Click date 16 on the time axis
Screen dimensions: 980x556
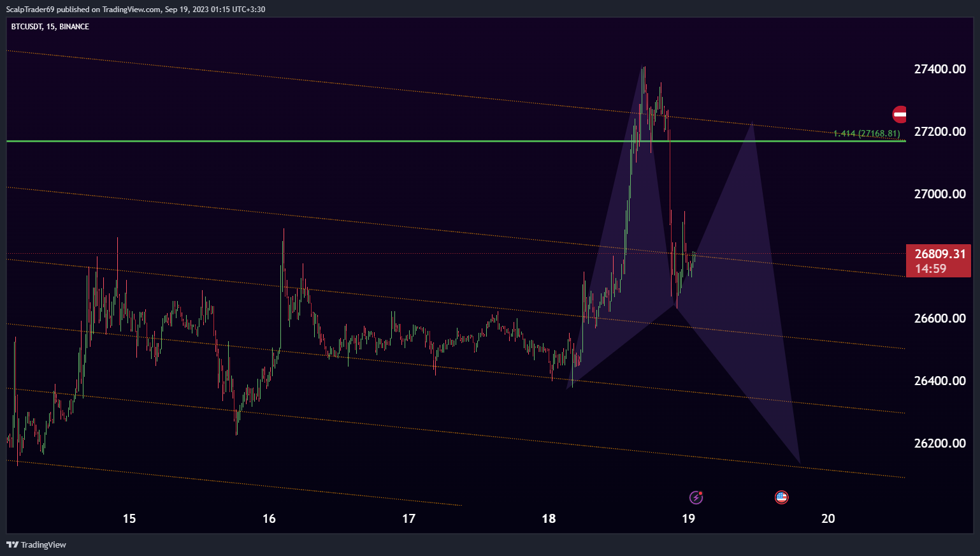[269, 518]
